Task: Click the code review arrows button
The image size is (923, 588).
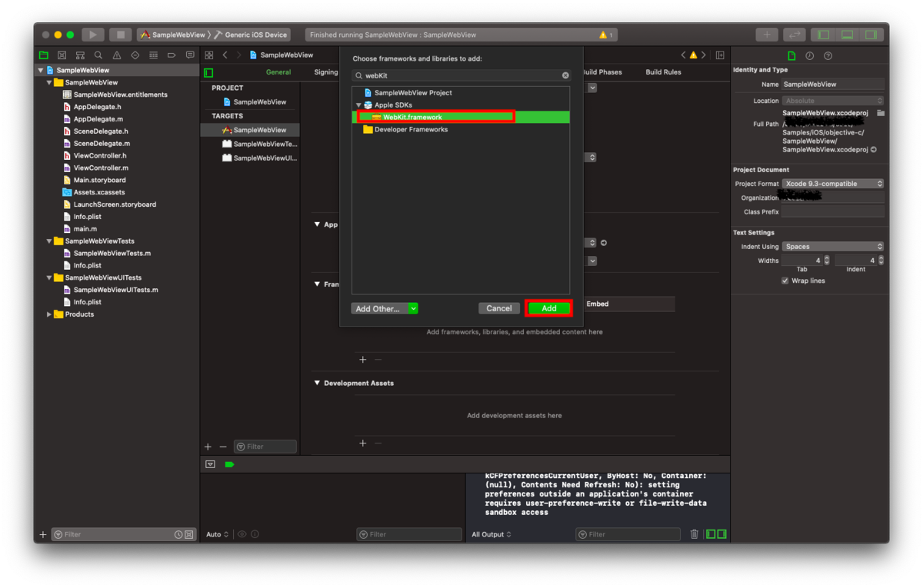Action: [795, 35]
